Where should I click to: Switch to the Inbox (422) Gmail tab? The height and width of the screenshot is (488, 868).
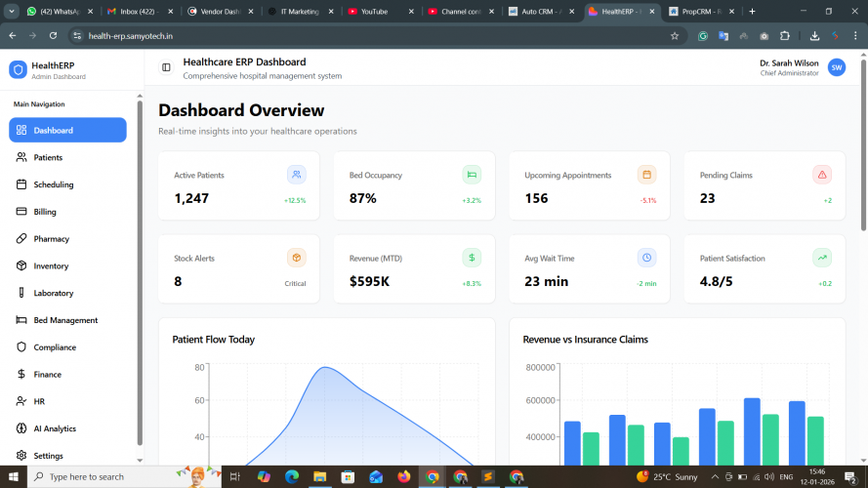[139, 11]
